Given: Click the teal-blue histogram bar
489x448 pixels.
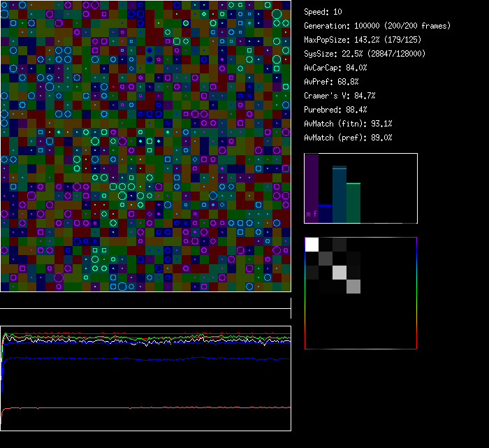Looking at the screenshot, I should [339, 194].
